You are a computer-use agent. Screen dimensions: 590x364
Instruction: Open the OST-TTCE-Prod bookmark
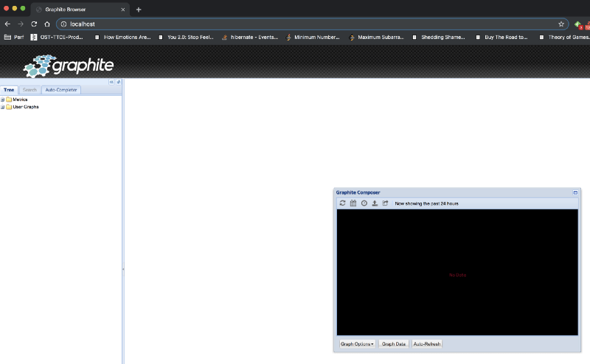pyautogui.click(x=57, y=38)
